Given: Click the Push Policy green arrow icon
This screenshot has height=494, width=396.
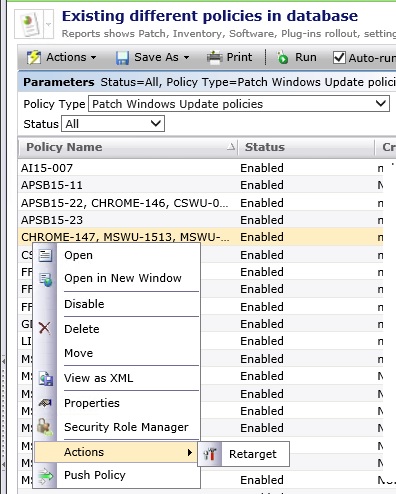Looking at the screenshot, I should click(x=45, y=475).
